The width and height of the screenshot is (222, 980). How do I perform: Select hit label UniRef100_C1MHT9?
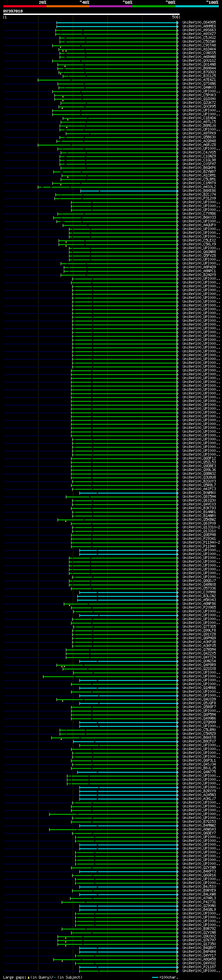pos(199,183)
